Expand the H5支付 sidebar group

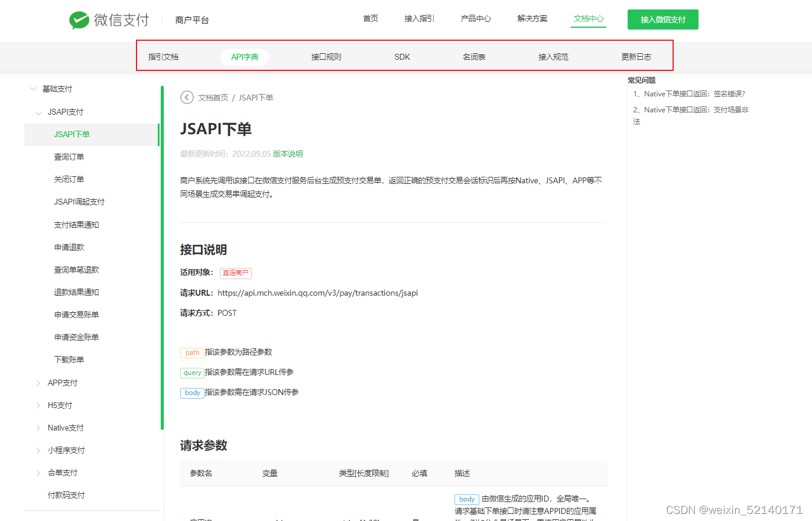tap(38, 406)
